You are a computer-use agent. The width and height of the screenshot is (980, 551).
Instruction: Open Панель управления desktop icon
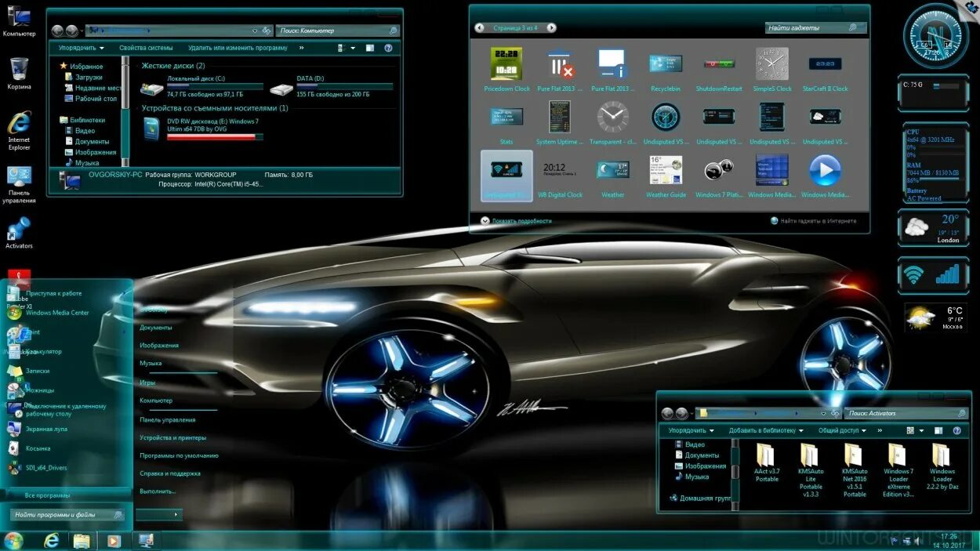coord(19,185)
